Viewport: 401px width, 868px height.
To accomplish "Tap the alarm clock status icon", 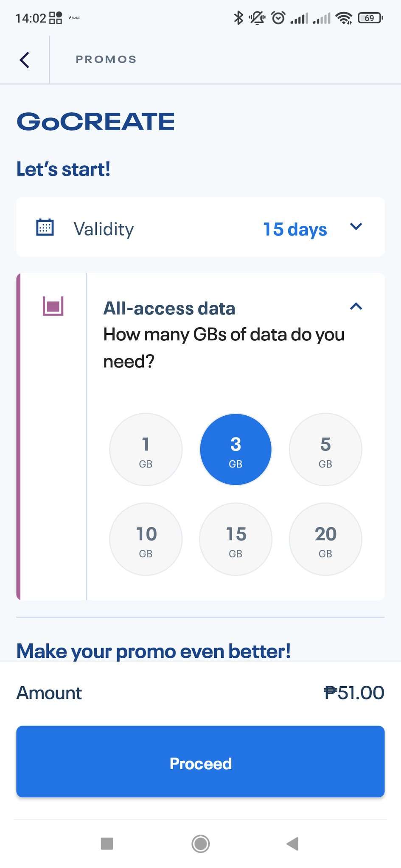I will (x=278, y=18).
